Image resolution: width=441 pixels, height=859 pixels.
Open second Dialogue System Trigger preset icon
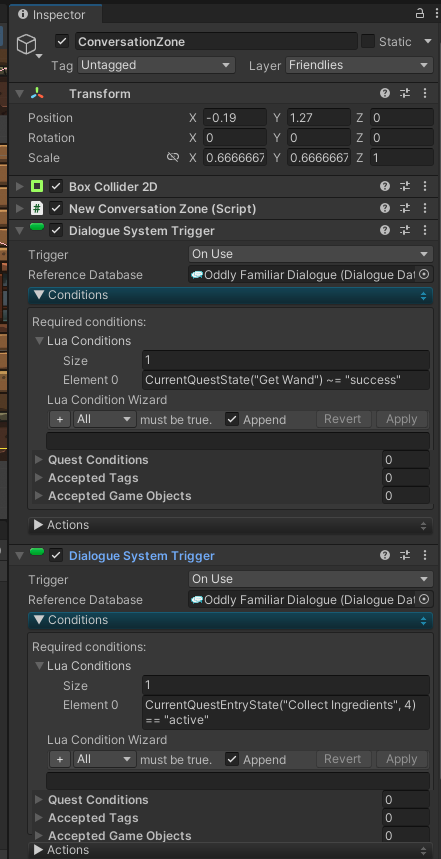(405, 556)
